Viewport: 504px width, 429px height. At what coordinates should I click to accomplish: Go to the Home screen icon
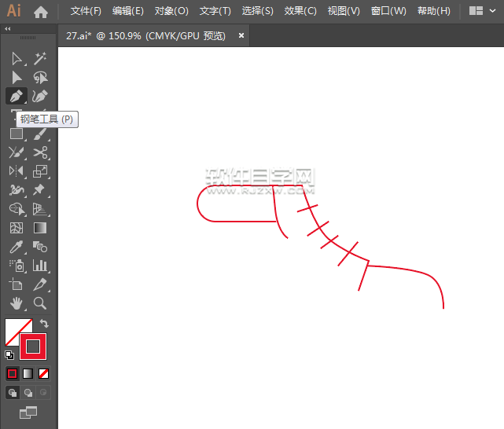pyautogui.click(x=41, y=12)
